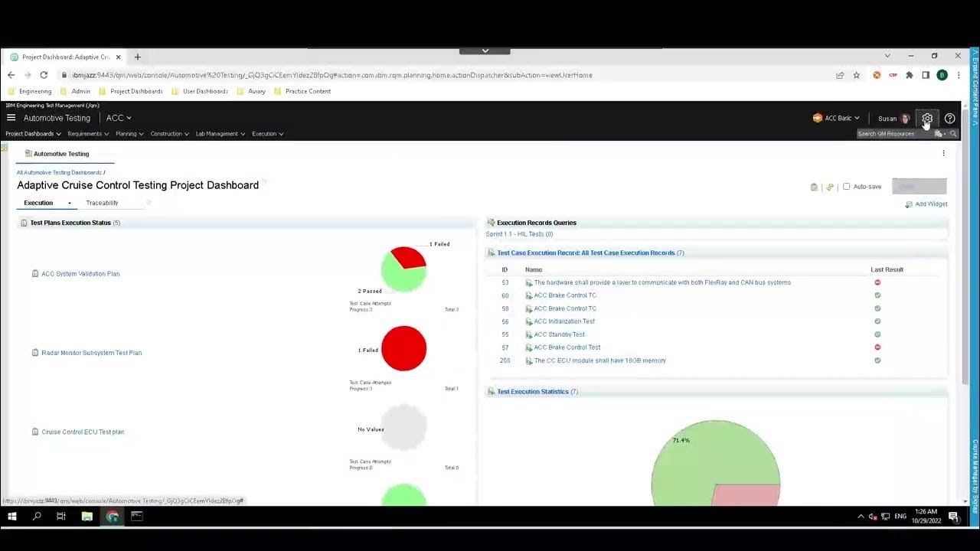Expand the Lab Management menu
This screenshot has height=551, width=980.
click(x=220, y=134)
